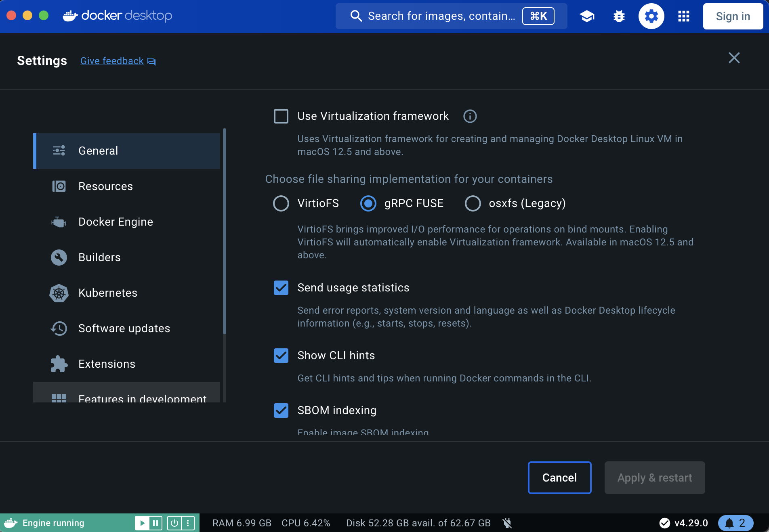Click the ⌘K shortcut badge
The width and height of the screenshot is (769, 532).
tap(538, 16)
